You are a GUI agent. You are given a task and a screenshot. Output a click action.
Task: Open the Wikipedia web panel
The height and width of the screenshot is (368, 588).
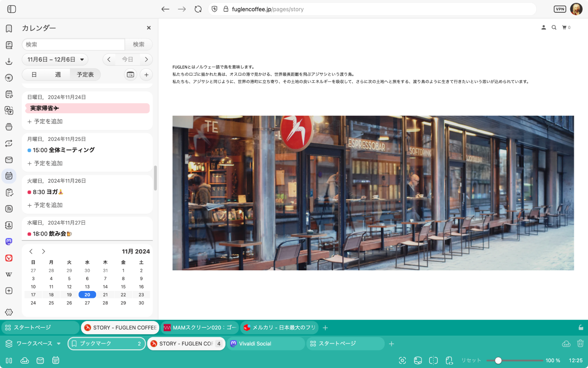[9, 274]
